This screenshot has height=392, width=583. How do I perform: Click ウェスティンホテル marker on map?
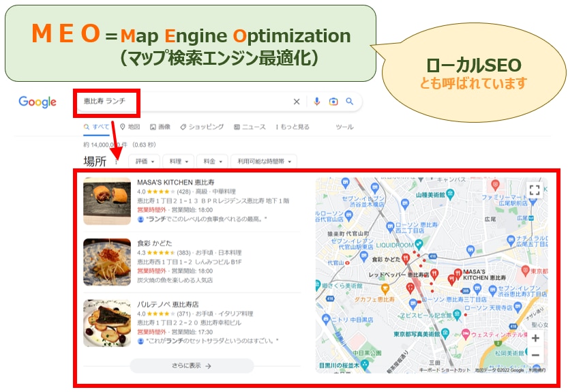click(x=466, y=334)
